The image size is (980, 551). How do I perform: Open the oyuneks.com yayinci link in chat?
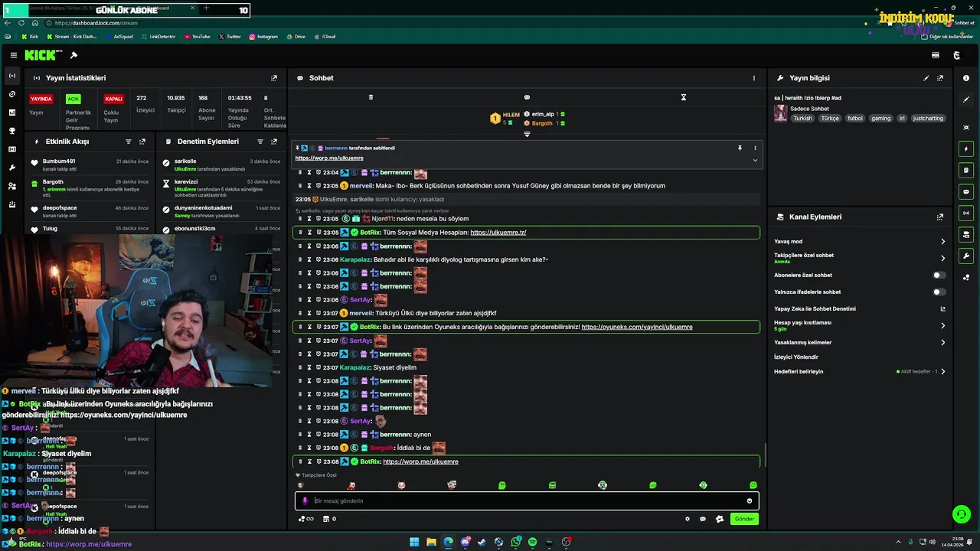[637, 327]
